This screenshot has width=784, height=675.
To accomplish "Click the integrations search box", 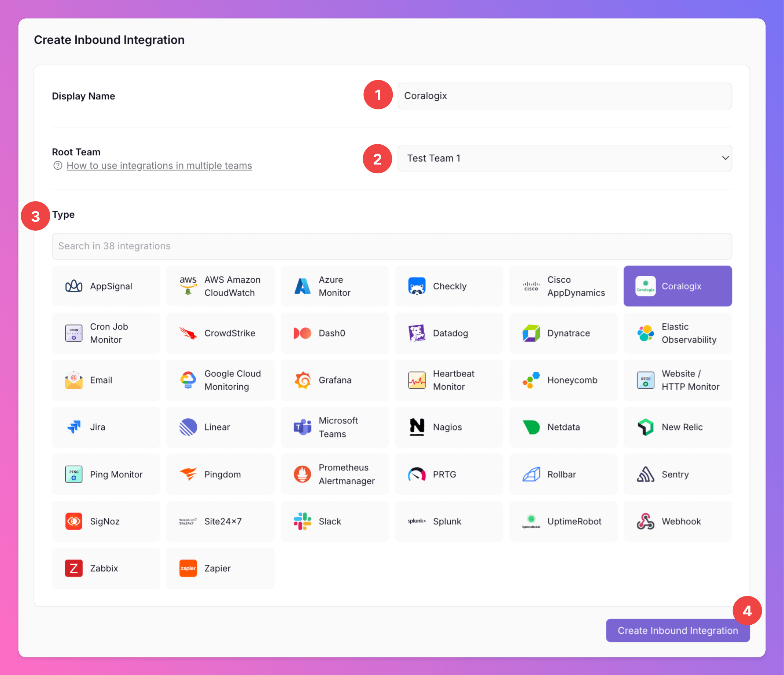I will coord(391,246).
